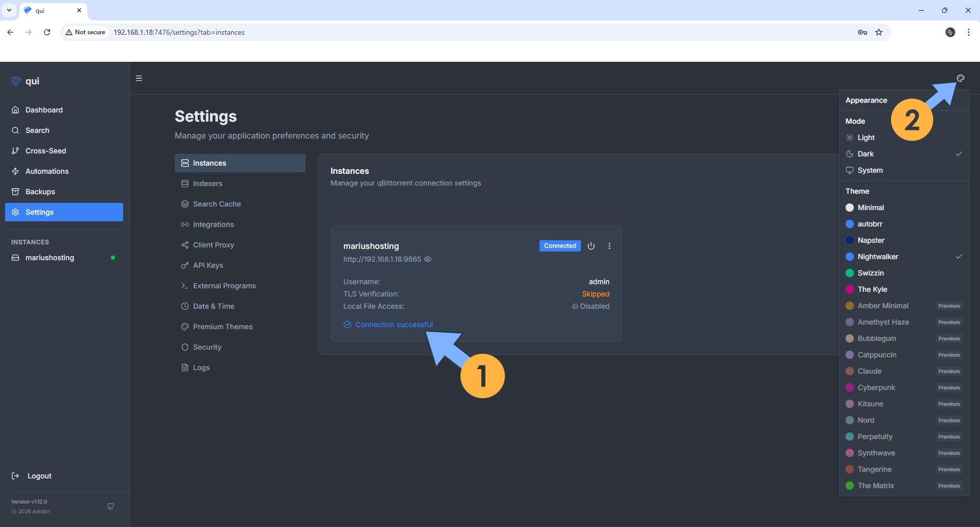Collapse the sidebar with the hamburger icon
980x527 pixels.
(x=138, y=78)
